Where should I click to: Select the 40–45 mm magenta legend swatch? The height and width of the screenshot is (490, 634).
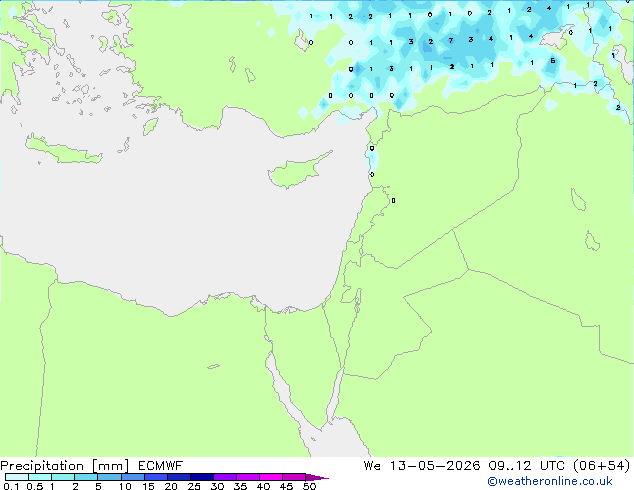pos(271,477)
